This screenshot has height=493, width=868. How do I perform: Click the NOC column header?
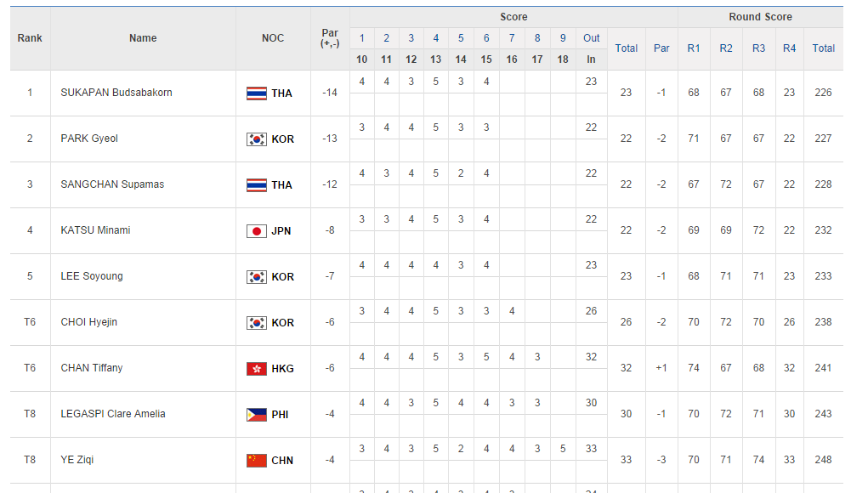(273, 38)
